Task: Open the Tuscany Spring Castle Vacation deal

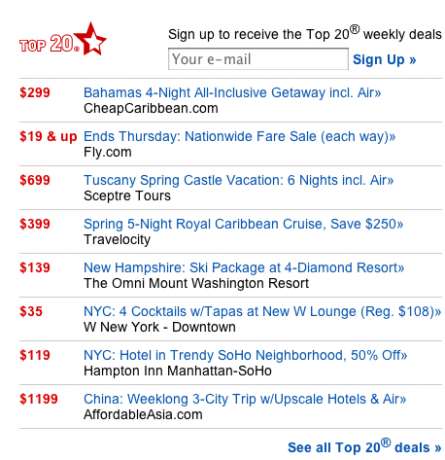Action: pyautogui.click(x=239, y=180)
